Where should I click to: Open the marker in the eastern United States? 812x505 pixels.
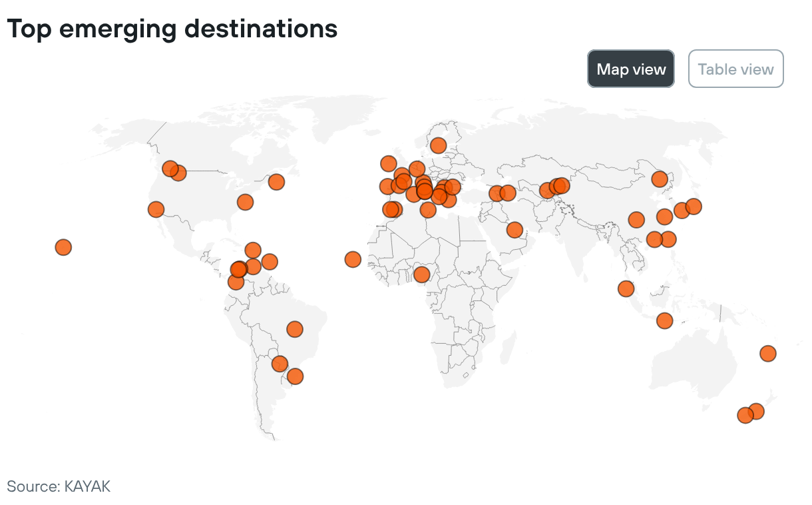[x=246, y=202]
